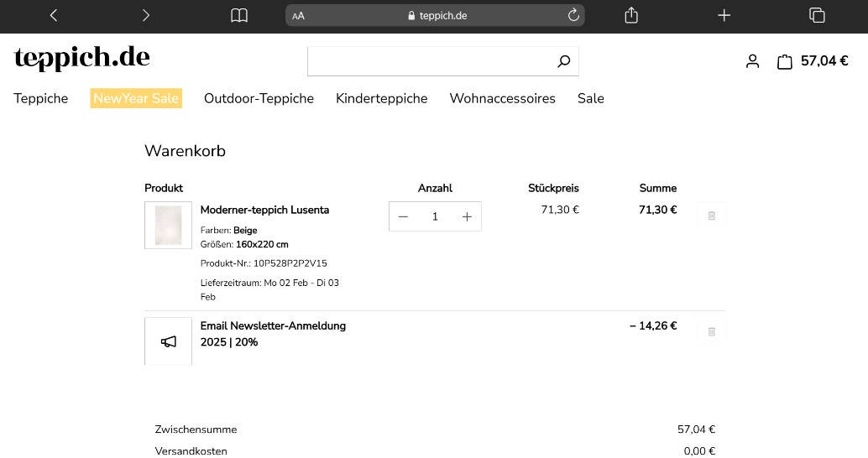Click the quantity value field showing 1

point(435,216)
